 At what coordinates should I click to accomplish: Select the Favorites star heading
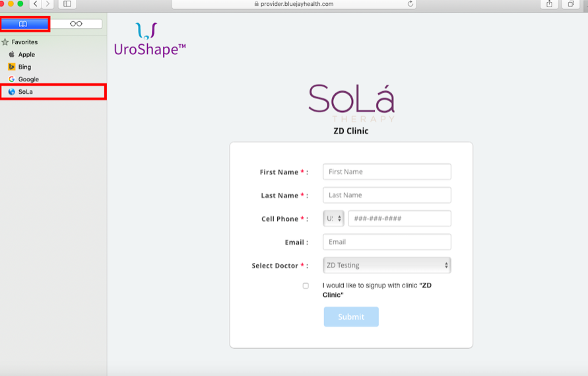(x=20, y=42)
